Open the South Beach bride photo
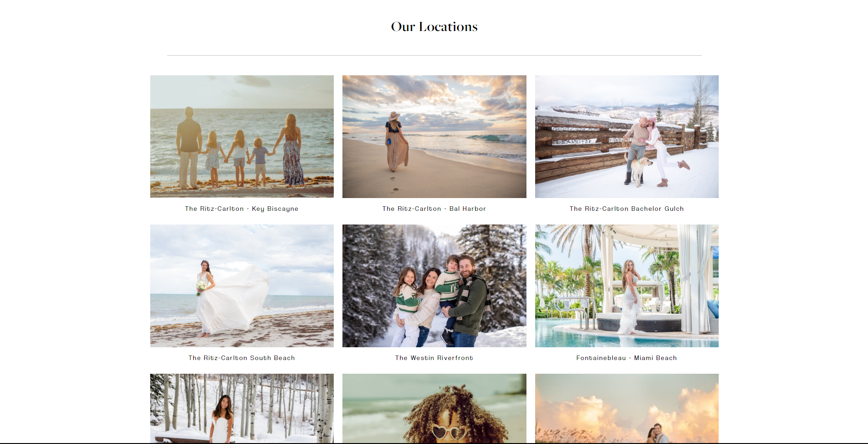The image size is (868, 444). pyautogui.click(x=242, y=286)
